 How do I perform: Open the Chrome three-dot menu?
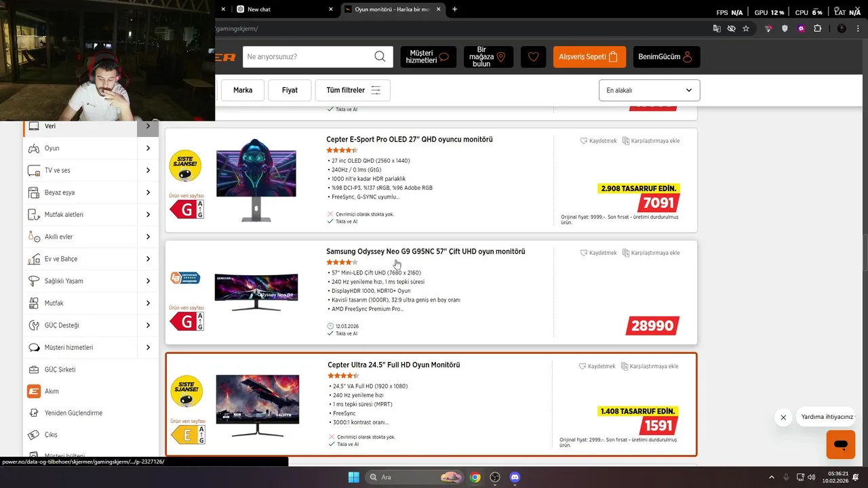pyautogui.click(x=859, y=28)
